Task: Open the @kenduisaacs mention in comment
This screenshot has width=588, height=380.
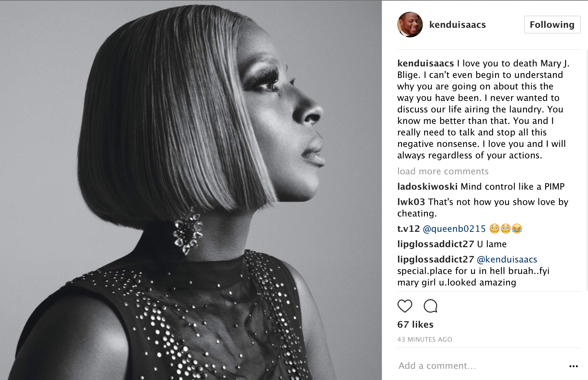Action: pyautogui.click(x=507, y=259)
